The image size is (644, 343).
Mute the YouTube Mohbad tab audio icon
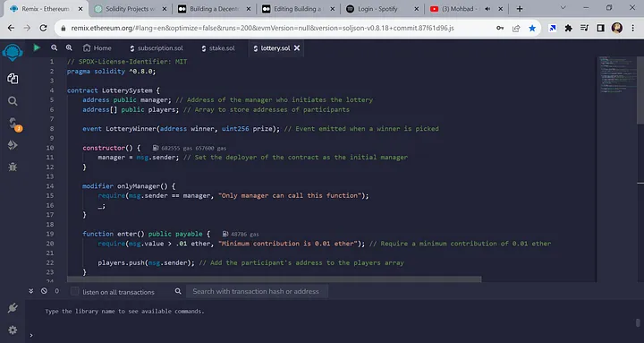(x=487, y=9)
